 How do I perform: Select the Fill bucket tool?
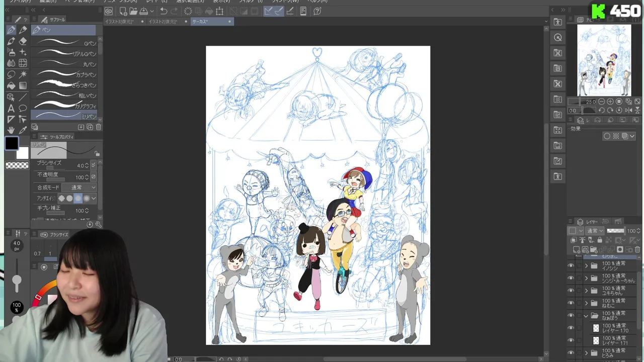point(11,85)
